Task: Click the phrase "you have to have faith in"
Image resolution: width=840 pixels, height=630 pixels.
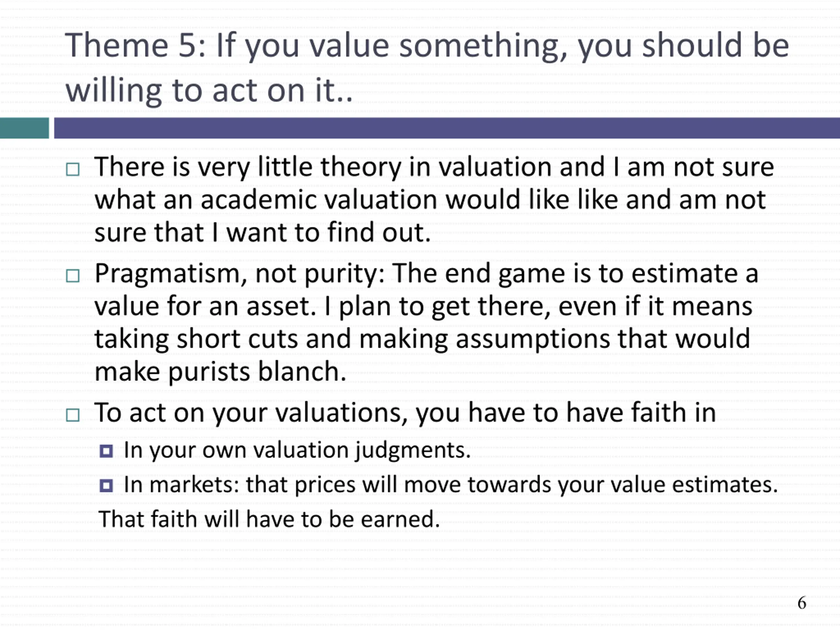Action: click(566, 413)
